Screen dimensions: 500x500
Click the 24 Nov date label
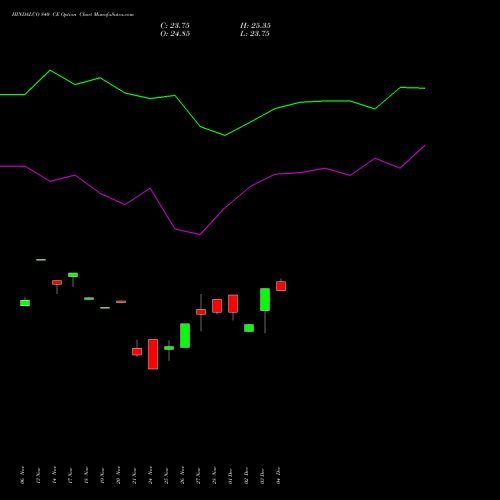150,476
